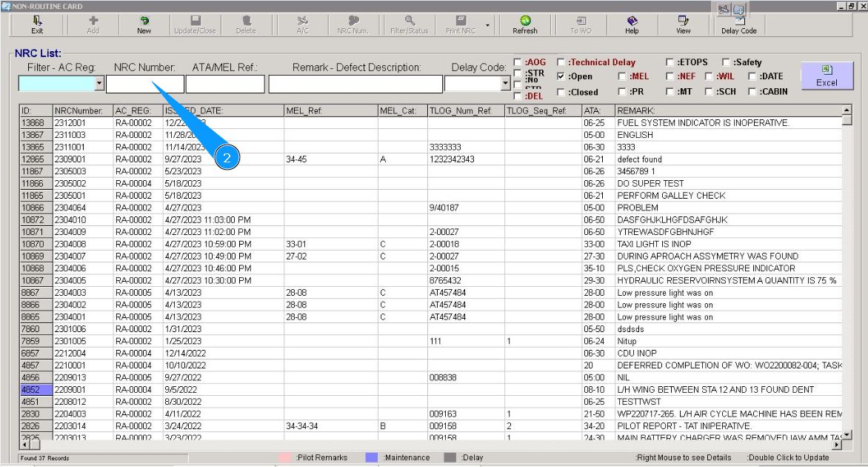Click the View toolbar icon
Viewport: 868px width, 467px height.
point(683,25)
